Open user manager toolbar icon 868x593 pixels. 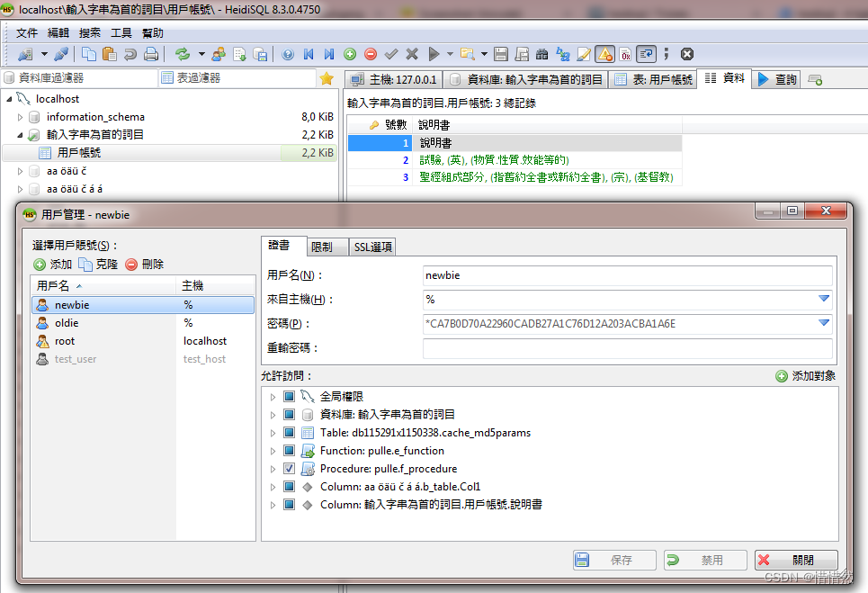[219, 54]
